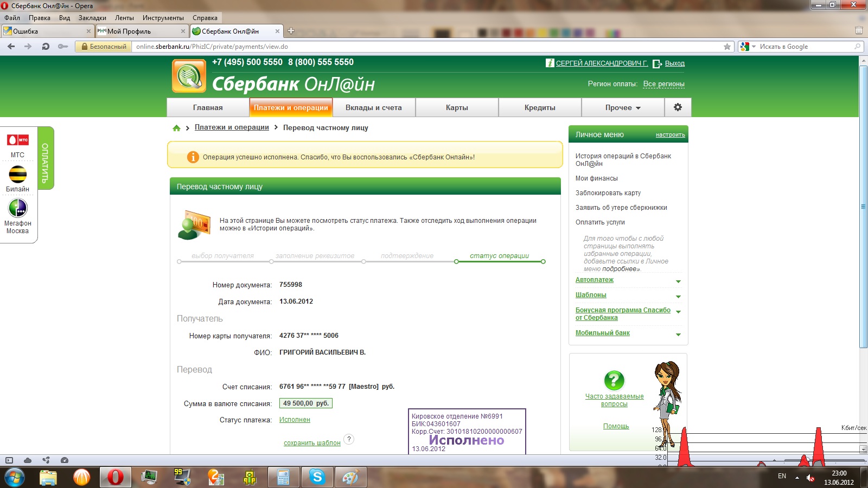868x488 pixels.
Task: Click the ОПЛАТИТЬ vertical green tab
Action: coord(46,158)
